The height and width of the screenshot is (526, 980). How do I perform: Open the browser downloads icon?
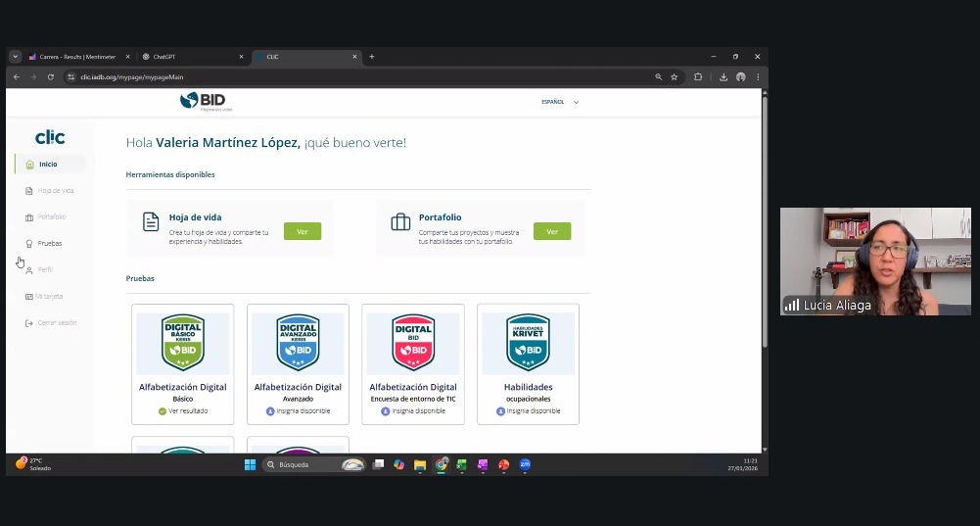[x=723, y=77]
